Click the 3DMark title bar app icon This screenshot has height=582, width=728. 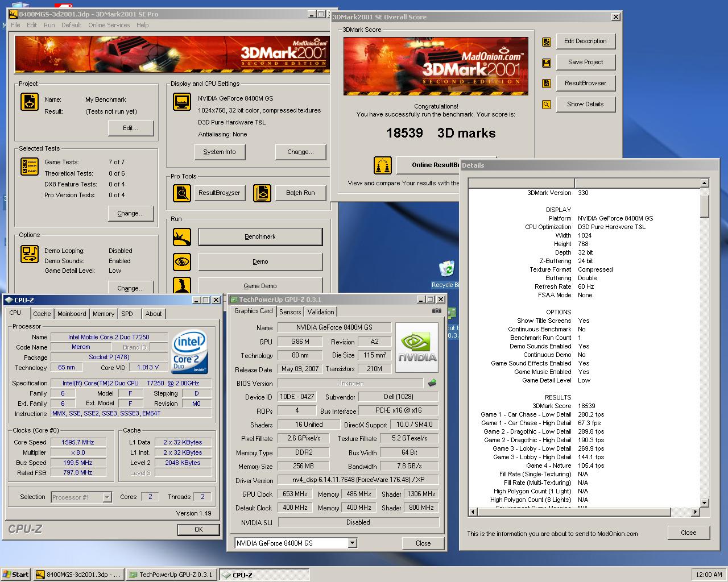click(14, 14)
